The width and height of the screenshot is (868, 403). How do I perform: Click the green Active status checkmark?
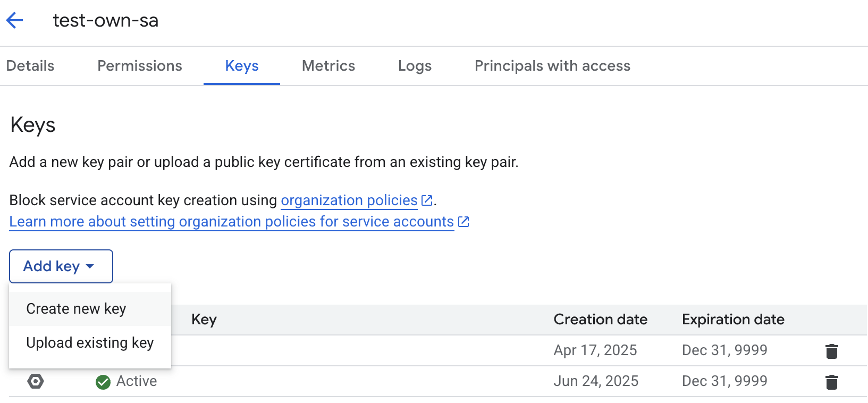click(103, 382)
